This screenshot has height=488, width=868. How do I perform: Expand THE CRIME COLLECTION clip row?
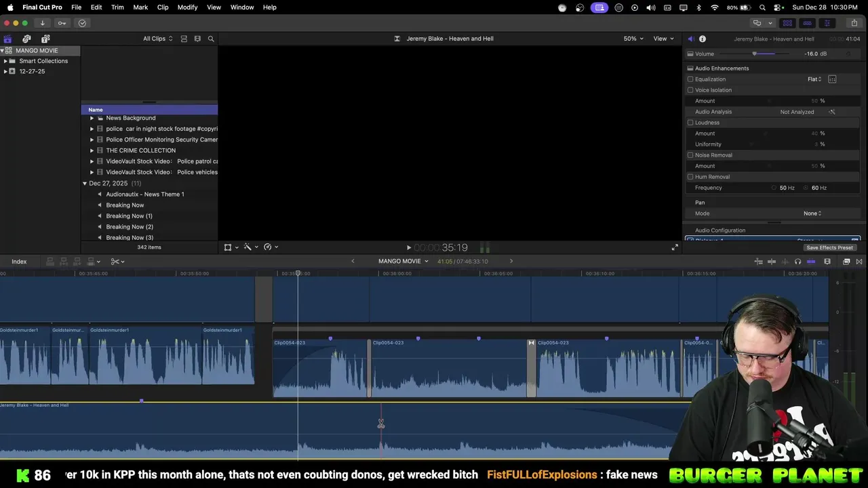92,150
